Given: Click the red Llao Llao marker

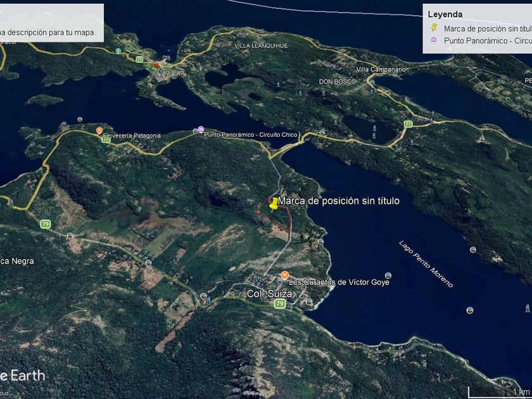Looking at the screenshot, I should [156, 65].
